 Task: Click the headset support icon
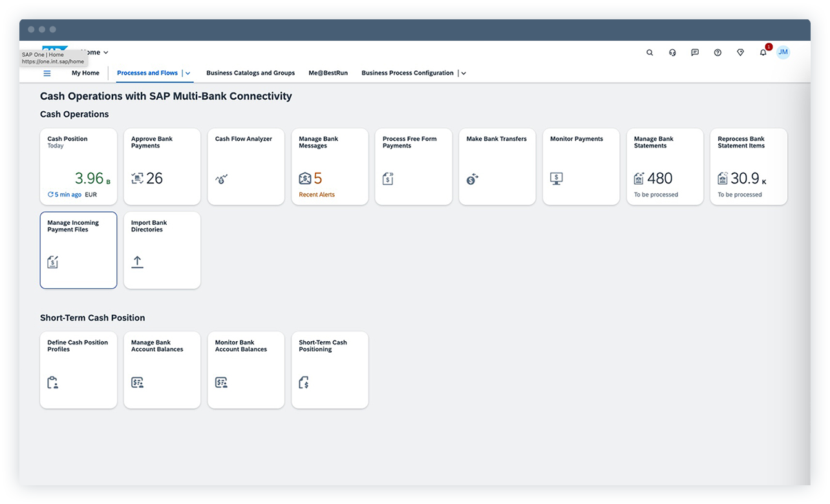click(672, 52)
